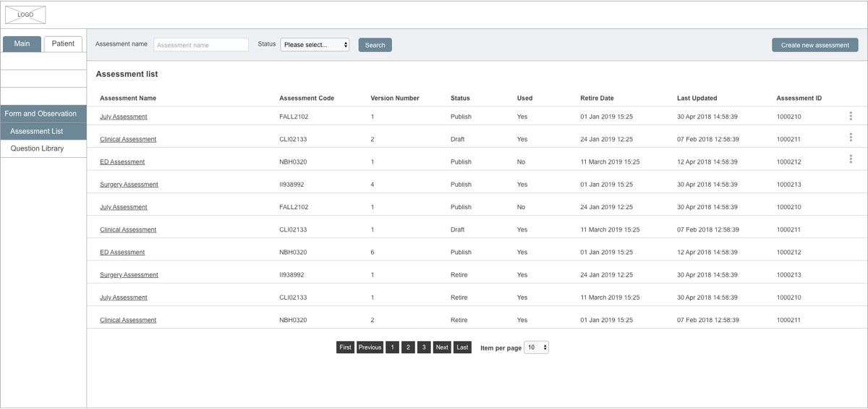868x409 pixels.
Task: Open Question Library in sidebar
Action: pos(43,148)
